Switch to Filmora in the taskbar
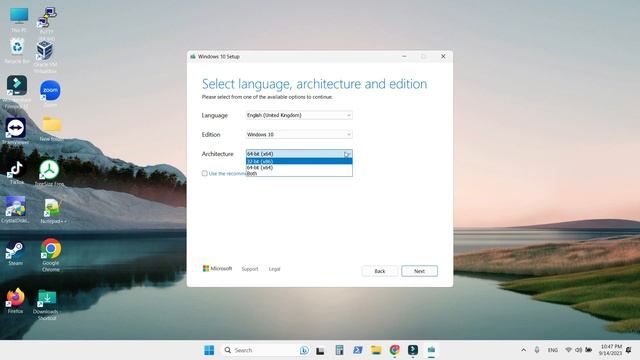The image size is (640, 360). [x=413, y=350]
